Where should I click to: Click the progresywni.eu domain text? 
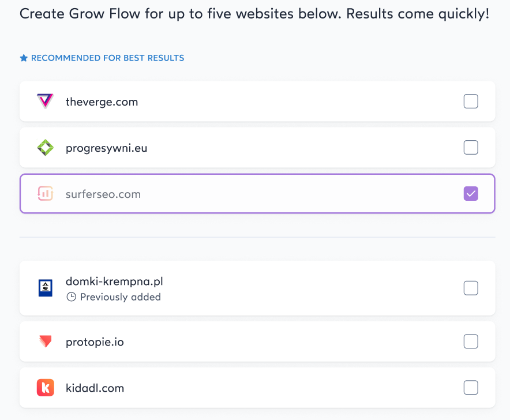(106, 148)
